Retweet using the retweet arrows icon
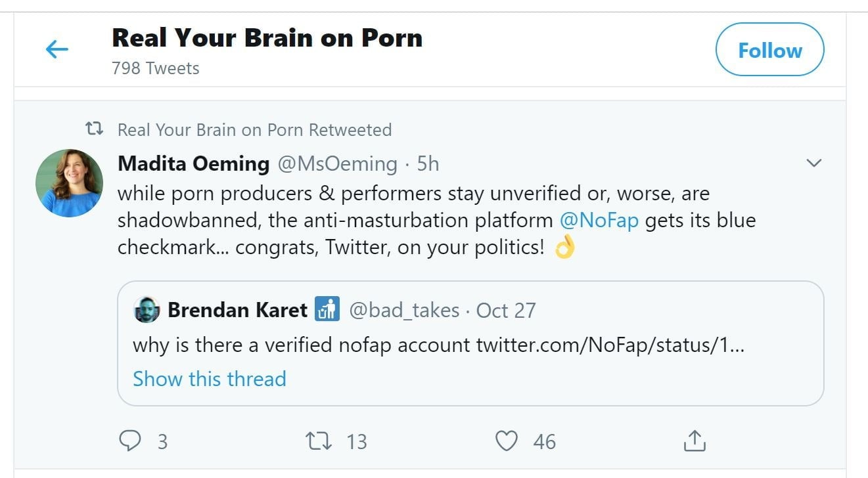The width and height of the screenshot is (868, 478). point(319,441)
